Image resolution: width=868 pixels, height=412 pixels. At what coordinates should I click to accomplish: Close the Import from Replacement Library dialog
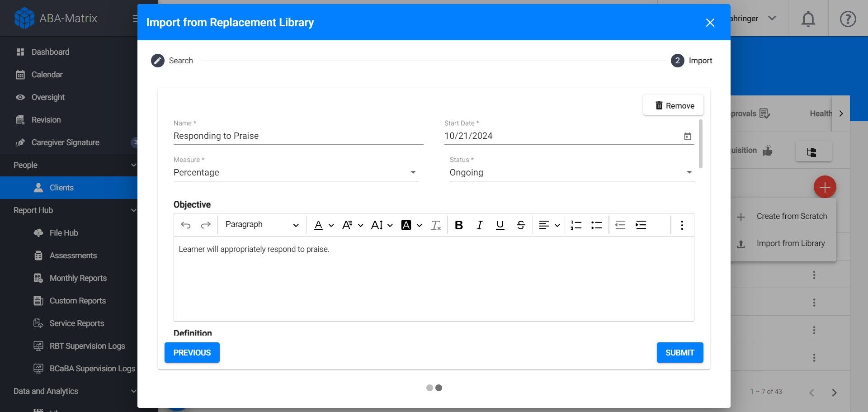click(x=710, y=23)
